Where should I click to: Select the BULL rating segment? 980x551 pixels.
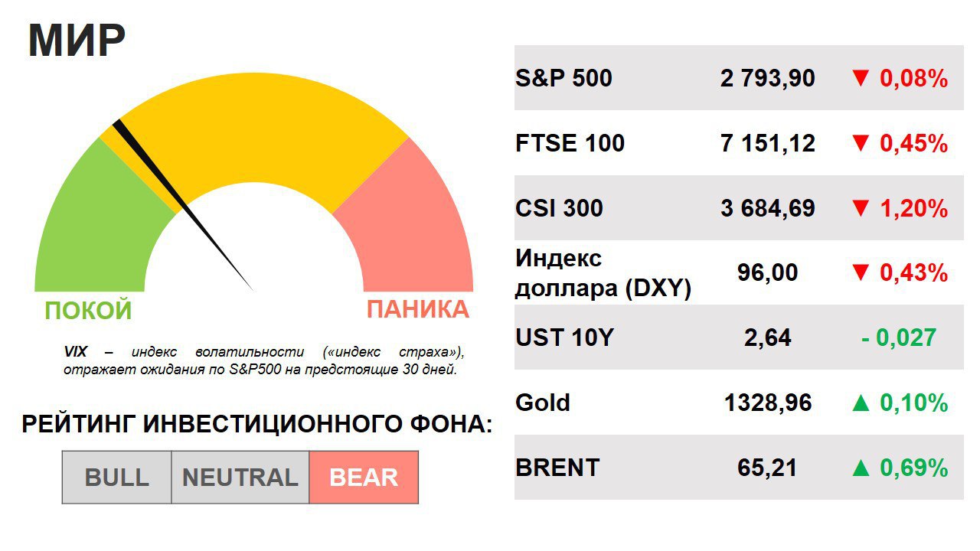pos(116,478)
